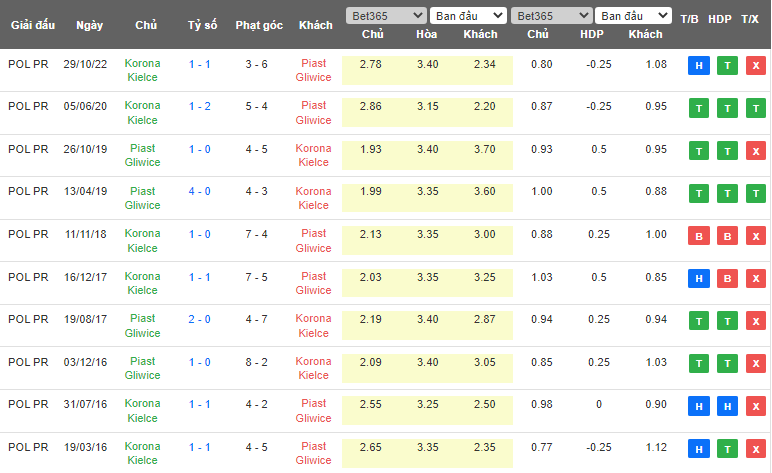Screen dimensions: 772x473
Task: Expand the rightmost Ban đầu dropdown
Action: pyautogui.click(x=633, y=16)
